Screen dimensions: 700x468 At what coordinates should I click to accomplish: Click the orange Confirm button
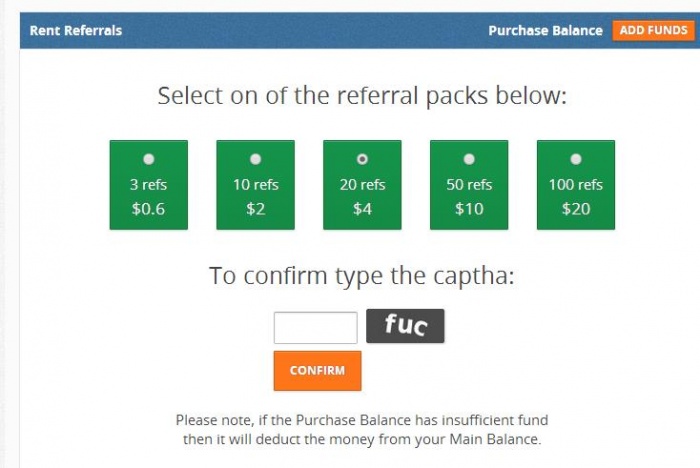pos(317,370)
